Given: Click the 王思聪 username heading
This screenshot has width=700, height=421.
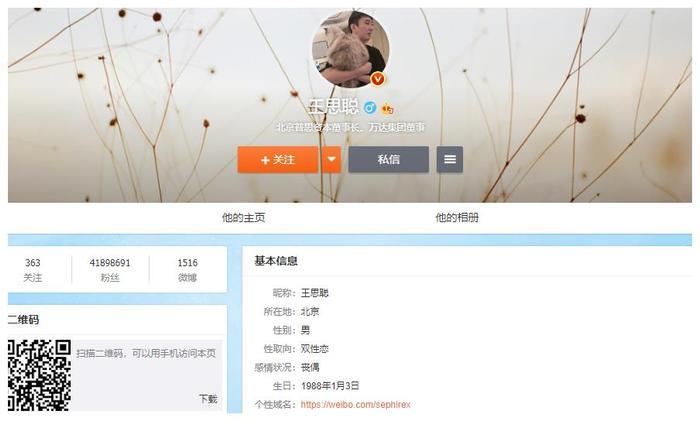Looking at the screenshot, I should pos(334,107).
